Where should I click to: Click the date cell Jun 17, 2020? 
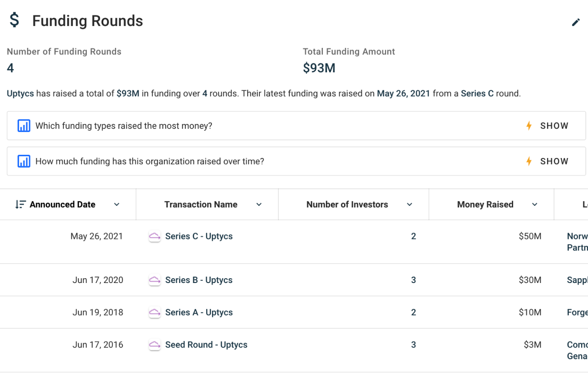pyautogui.click(x=97, y=280)
